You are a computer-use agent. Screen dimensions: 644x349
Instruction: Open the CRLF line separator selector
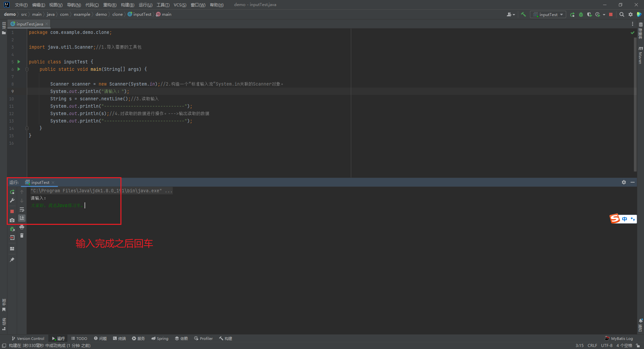click(592, 345)
